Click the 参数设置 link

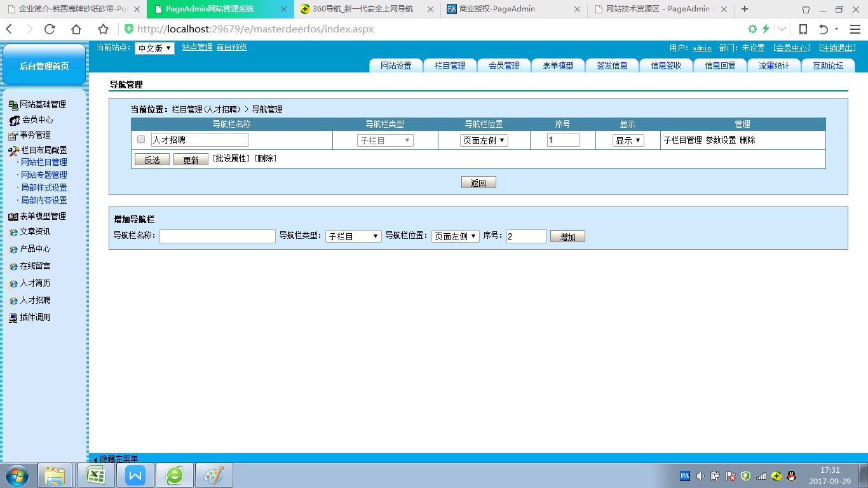tap(721, 140)
